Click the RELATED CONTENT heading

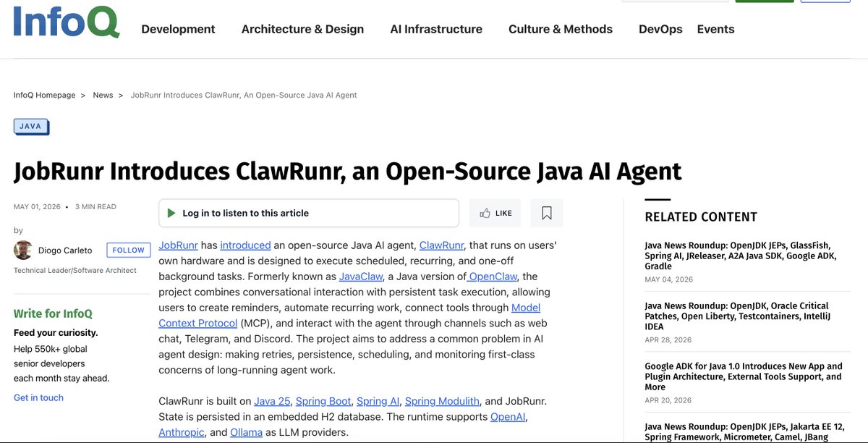point(701,216)
